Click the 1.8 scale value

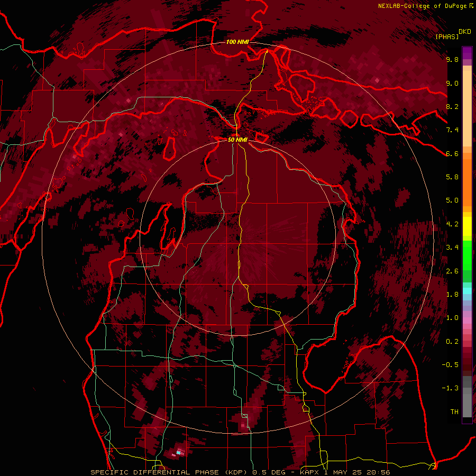(x=452, y=295)
